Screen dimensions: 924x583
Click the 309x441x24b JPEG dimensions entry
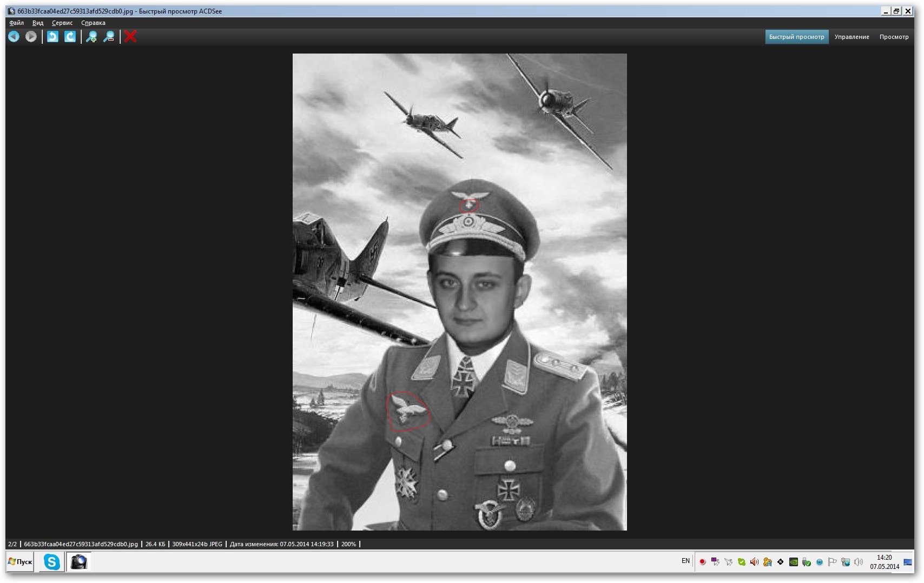(197, 544)
